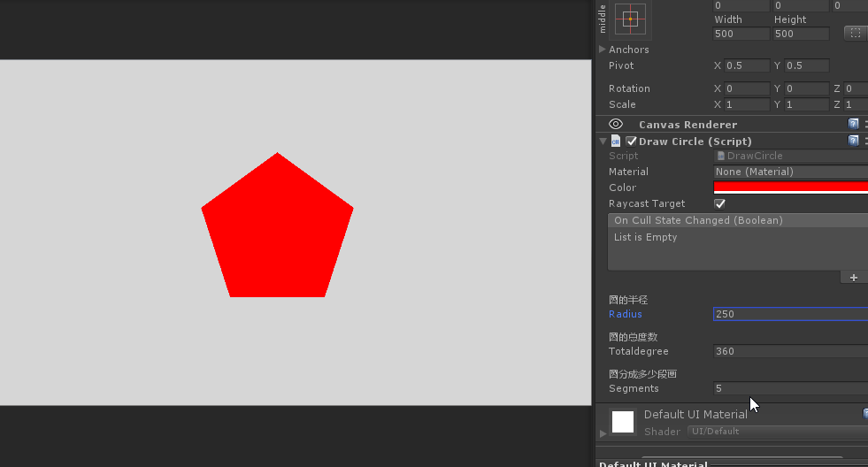Click the Segments field showing 5

click(x=790, y=388)
